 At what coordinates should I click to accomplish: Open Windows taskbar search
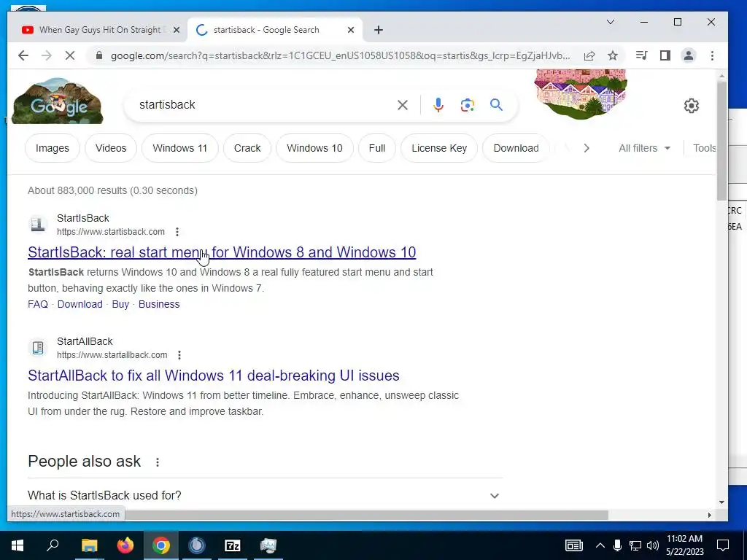point(53,545)
